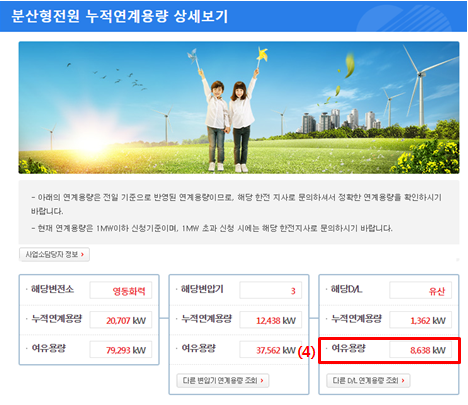Viewport: 468px width, 405px height.
Task: Open 다른 변압기 연계용량 조회
Action: (223, 380)
